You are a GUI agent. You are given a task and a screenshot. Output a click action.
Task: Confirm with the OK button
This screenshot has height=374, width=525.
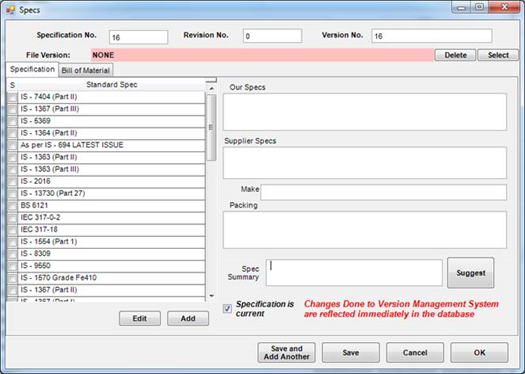pos(479,353)
